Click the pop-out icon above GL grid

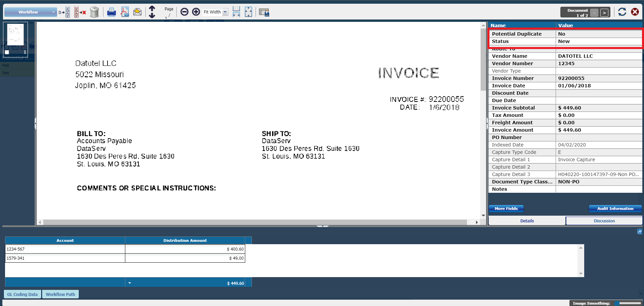point(640,231)
